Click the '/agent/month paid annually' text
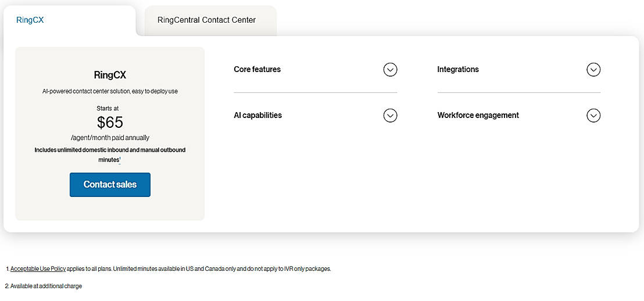644x301 pixels. pyautogui.click(x=110, y=138)
